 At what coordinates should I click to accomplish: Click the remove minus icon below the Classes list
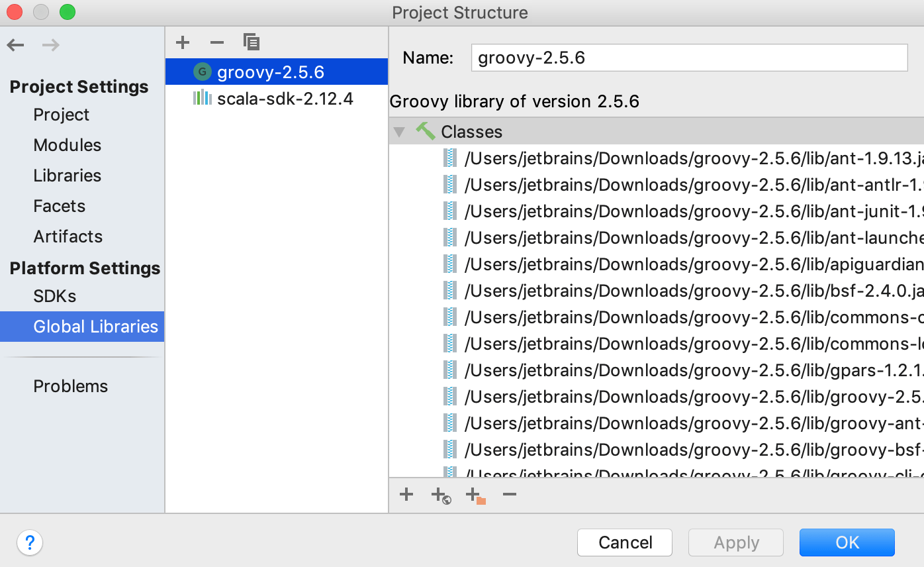[510, 494]
